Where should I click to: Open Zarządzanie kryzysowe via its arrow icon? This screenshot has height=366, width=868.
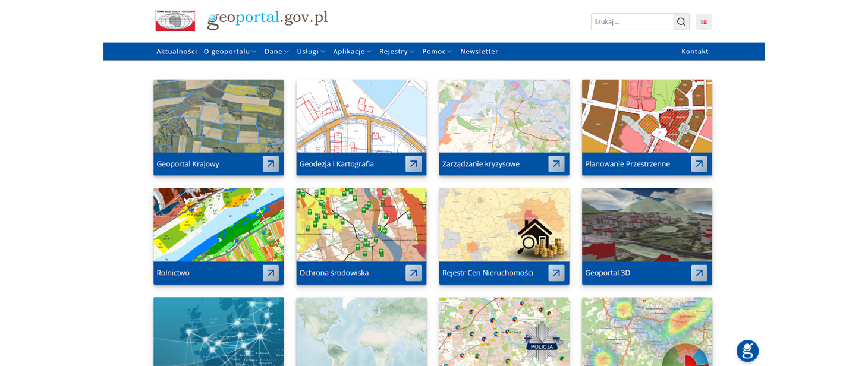[x=556, y=164]
